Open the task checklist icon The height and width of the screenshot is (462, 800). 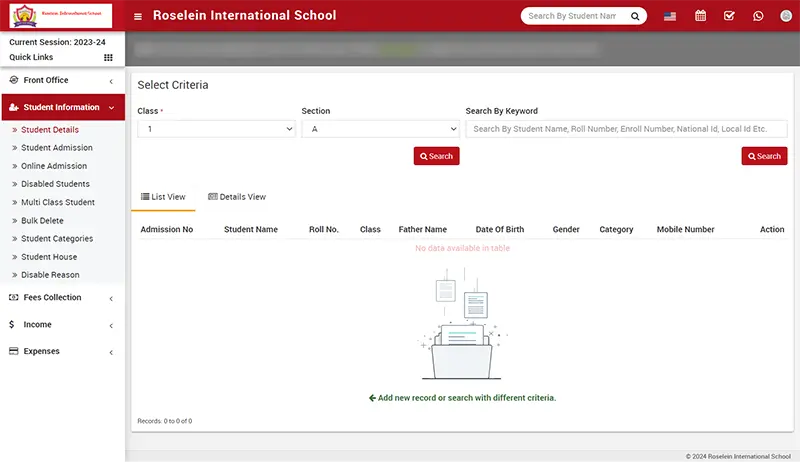[x=729, y=16]
